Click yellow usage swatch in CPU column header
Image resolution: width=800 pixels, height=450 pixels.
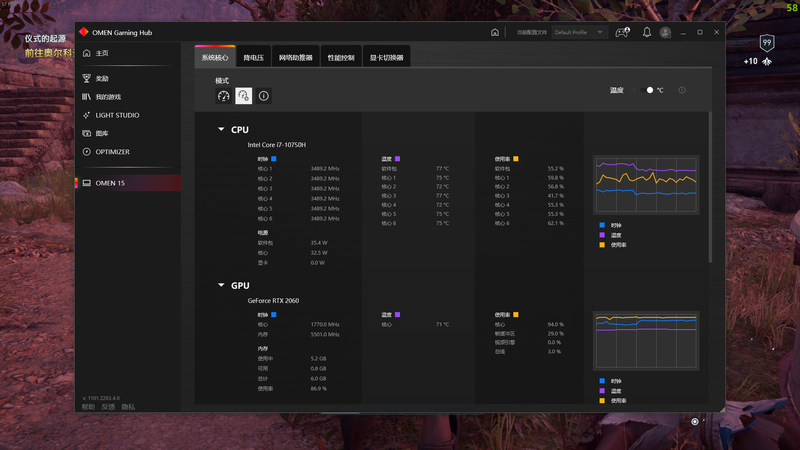click(x=516, y=159)
